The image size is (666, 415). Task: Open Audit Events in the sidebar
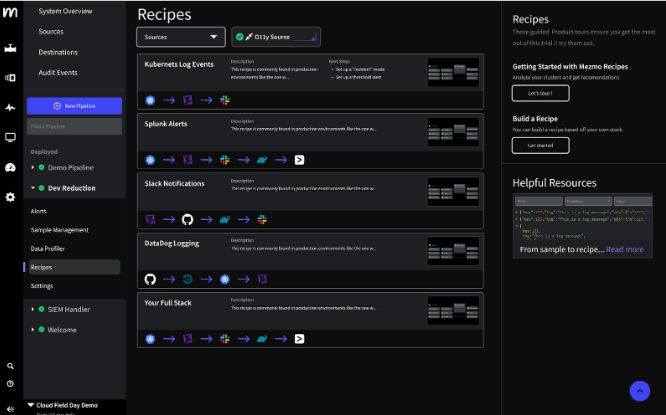click(x=58, y=73)
